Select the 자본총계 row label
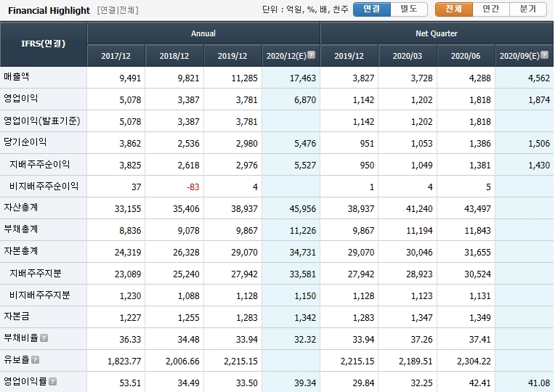Image resolution: width=555 pixels, height=392 pixels. click(x=21, y=251)
